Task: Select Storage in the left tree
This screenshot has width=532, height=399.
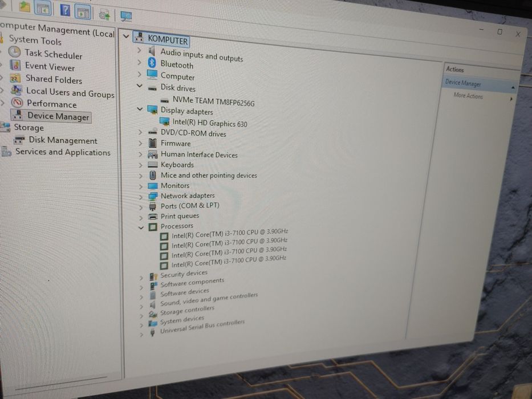Action: [x=29, y=127]
